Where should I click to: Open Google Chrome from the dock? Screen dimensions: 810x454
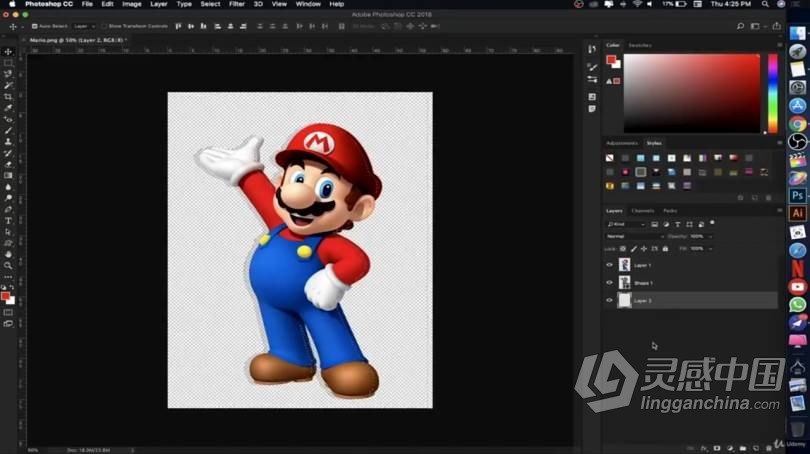point(798,124)
